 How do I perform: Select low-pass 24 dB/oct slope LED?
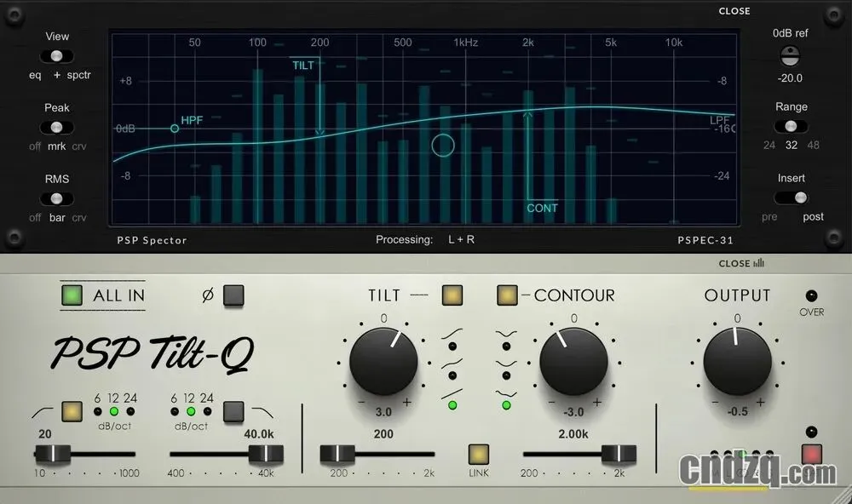pyautogui.click(x=207, y=412)
